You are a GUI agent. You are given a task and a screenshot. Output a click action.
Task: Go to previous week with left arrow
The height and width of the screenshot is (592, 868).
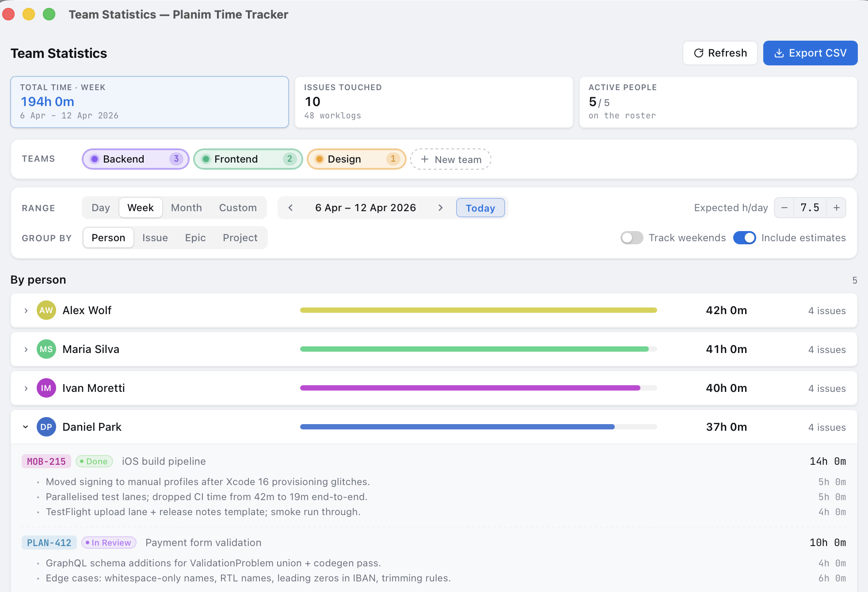[x=290, y=208]
